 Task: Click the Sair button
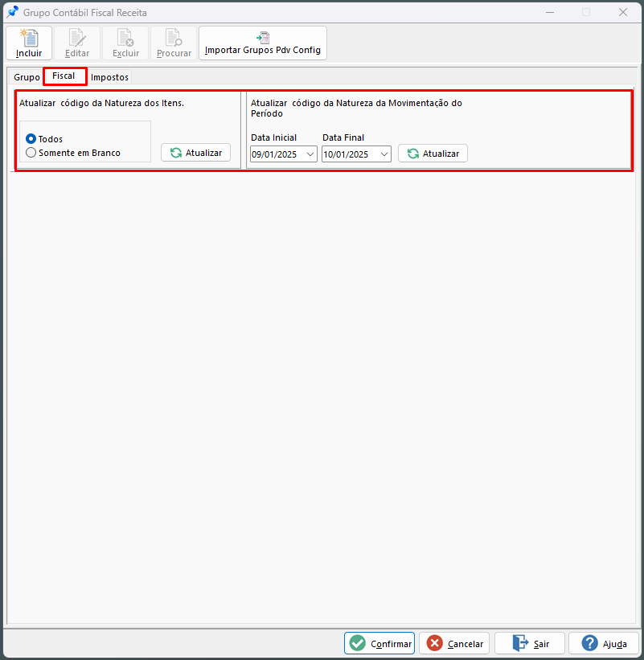[530, 643]
